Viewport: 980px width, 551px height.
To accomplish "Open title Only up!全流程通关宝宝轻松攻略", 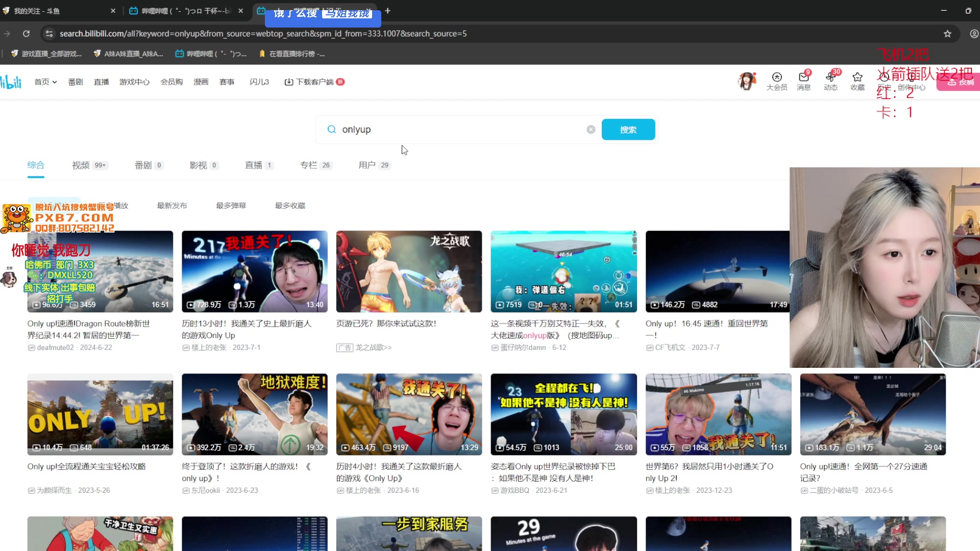I will 87,466.
